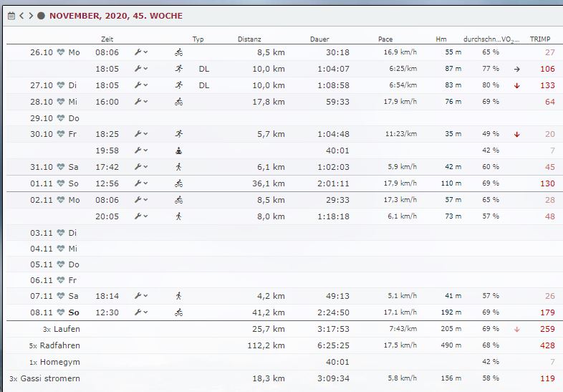Viewport: 563px width, 392px height.
Task: Click the Distanz column header
Action: tap(249, 39)
